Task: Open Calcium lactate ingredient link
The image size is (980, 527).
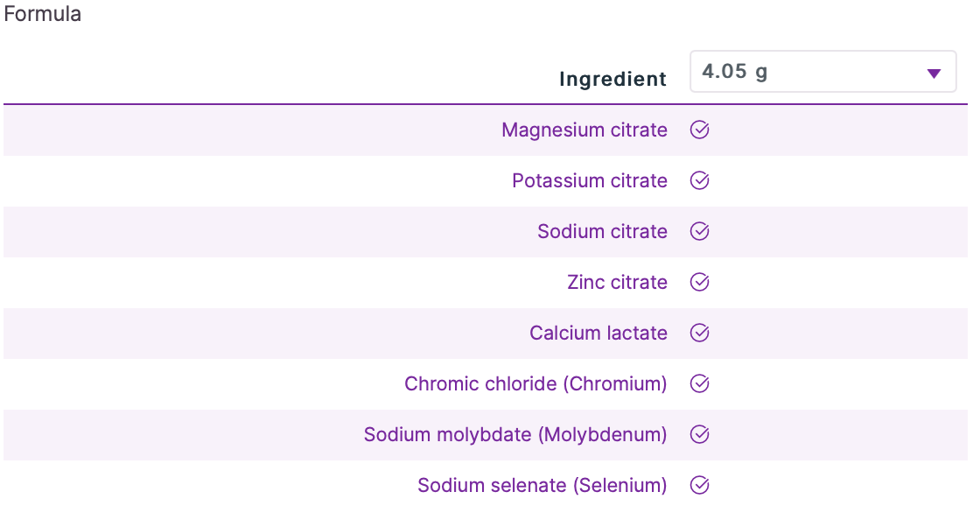Action: [598, 334]
